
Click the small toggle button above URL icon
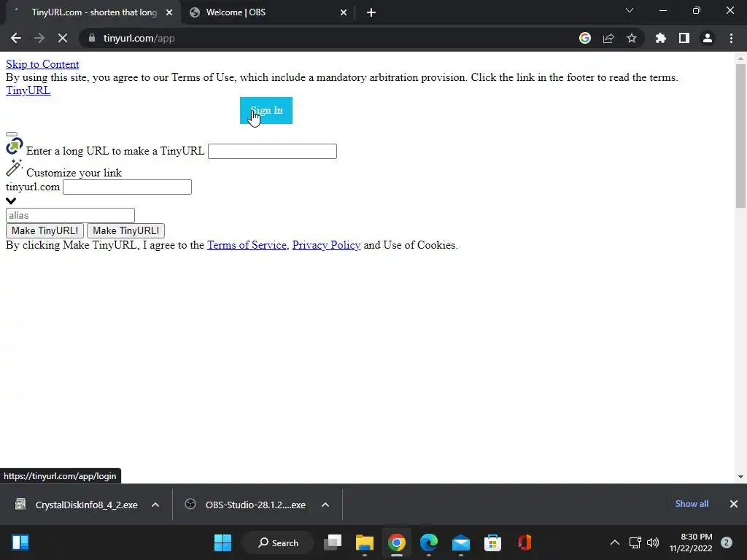pyautogui.click(x=12, y=134)
